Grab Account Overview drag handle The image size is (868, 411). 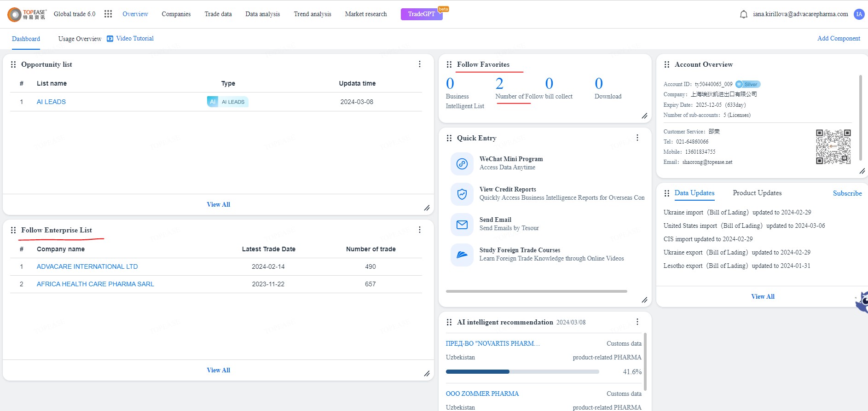point(667,64)
